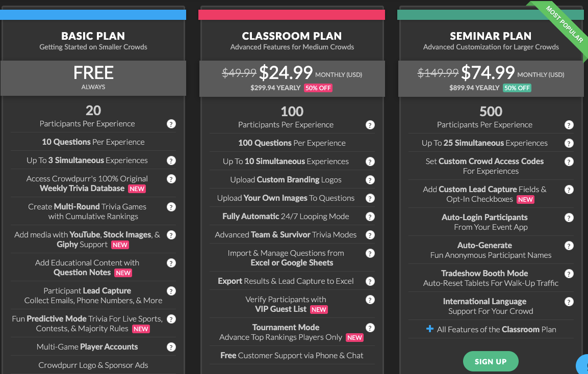Click the plus icon beside All Features

429,329
